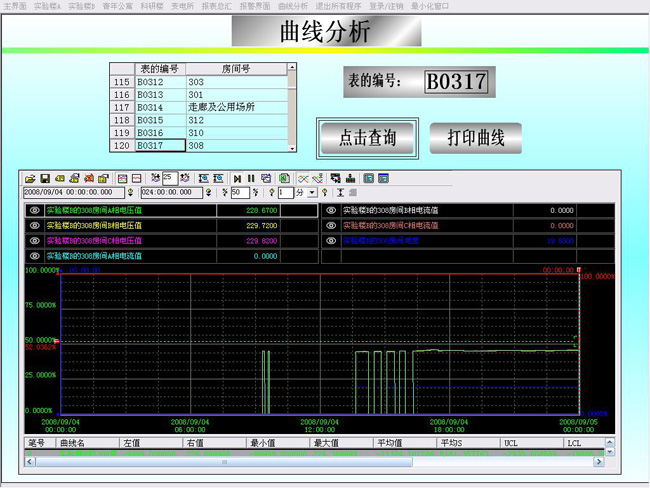Select the single red curve layout icon
Screen dimensions: 650x488
pos(136,179)
